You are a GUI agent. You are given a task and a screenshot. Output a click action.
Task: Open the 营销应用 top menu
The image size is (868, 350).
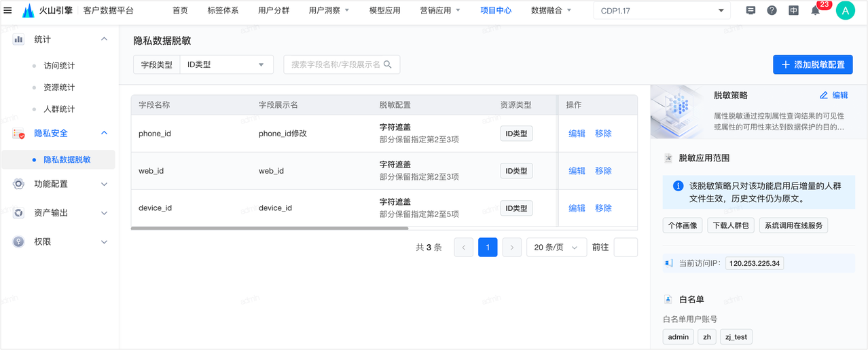tap(439, 10)
